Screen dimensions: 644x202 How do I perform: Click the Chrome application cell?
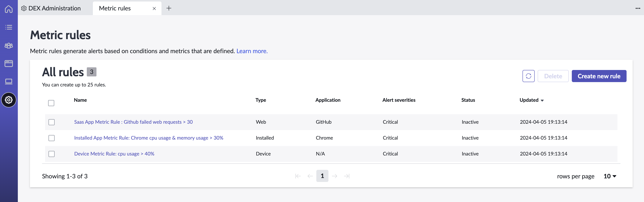pos(324,138)
